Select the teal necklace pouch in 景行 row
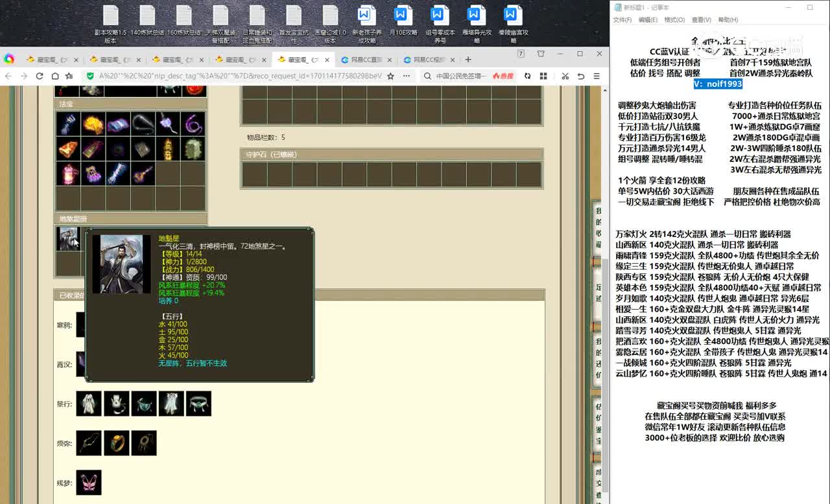Viewport: 830px width, 504px height. click(x=144, y=404)
